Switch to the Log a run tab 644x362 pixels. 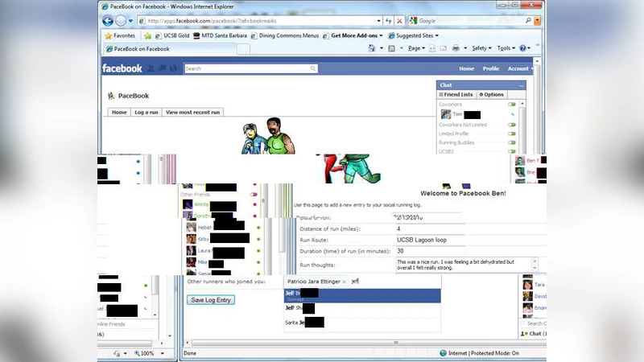[x=146, y=113]
